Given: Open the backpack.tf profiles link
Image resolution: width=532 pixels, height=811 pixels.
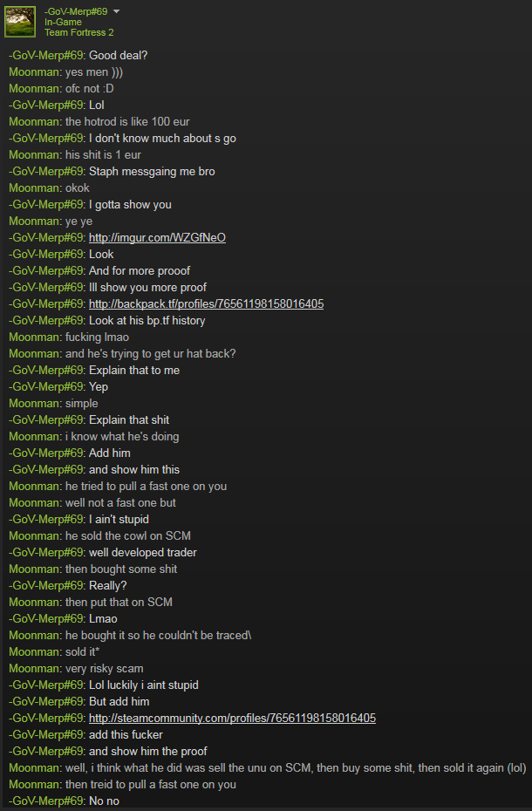Looking at the screenshot, I should (207, 303).
